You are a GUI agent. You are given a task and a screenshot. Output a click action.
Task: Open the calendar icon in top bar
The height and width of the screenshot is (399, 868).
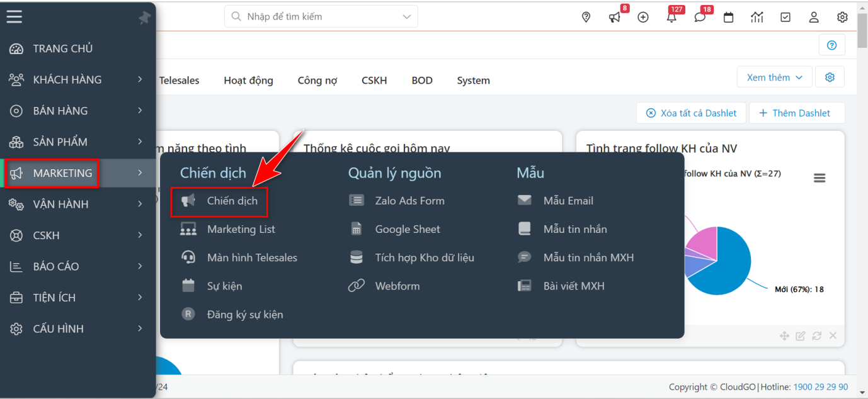[x=728, y=17]
